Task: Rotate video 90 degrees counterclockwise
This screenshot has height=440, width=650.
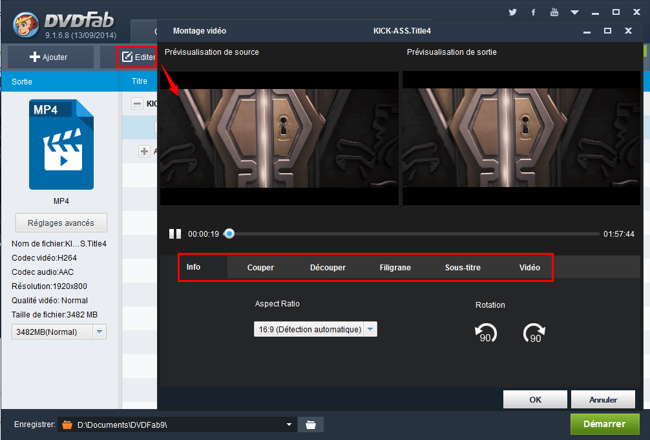Action: click(x=486, y=333)
